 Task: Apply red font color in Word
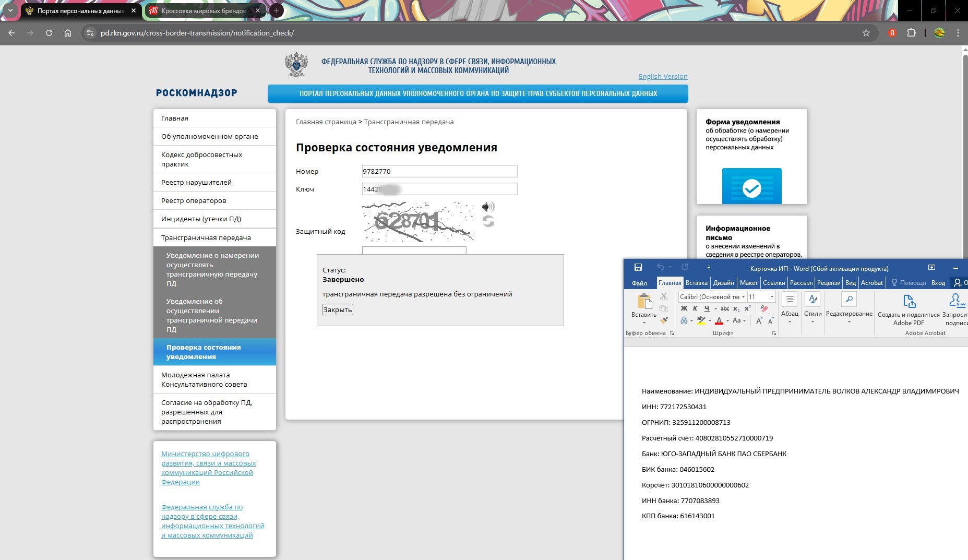pyautogui.click(x=719, y=320)
